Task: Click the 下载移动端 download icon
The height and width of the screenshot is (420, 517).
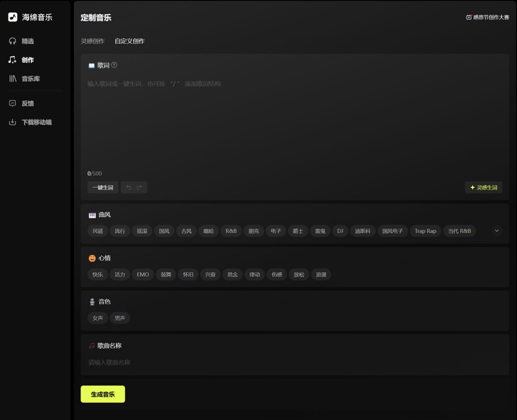Action: pyautogui.click(x=12, y=122)
